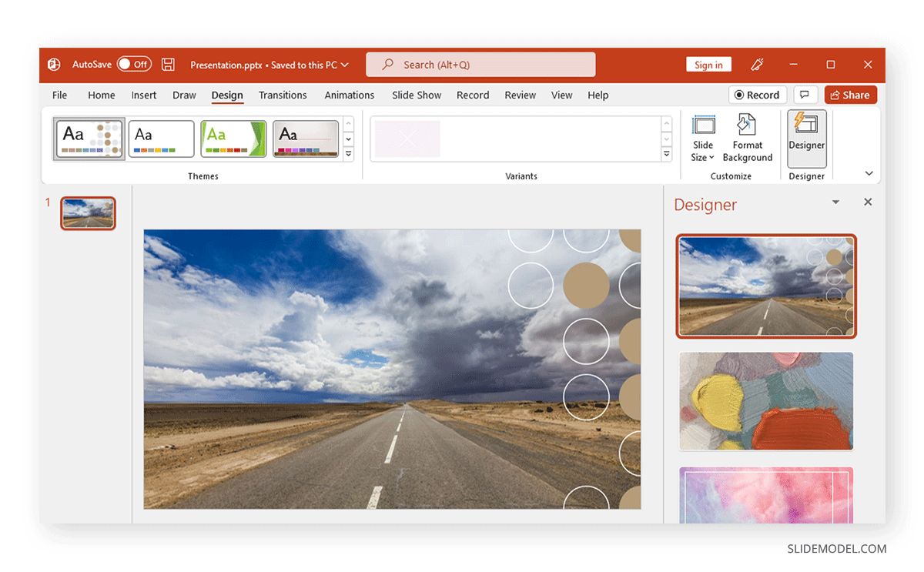Toggle the AutoSave switch
The image size is (924, 572).
pyautogui.click(x=134, y=65)
